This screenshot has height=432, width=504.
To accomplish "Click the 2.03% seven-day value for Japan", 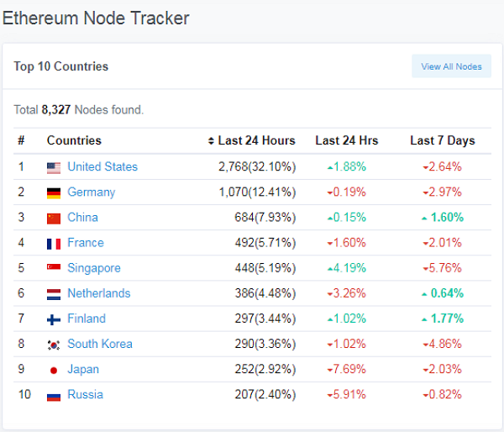I will 443,369.
